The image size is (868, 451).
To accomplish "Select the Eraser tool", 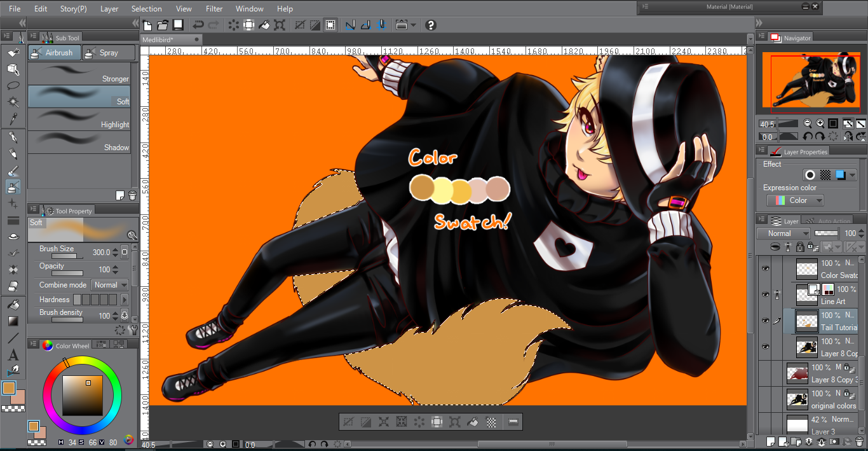I will [13, 286].
